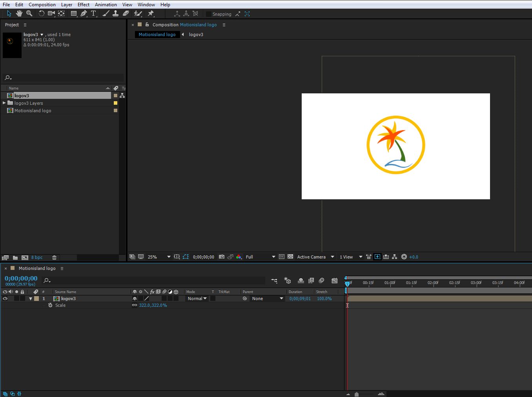
Task: Edit the Scale value 322.0,322.0%
Action: pos(153,305)
